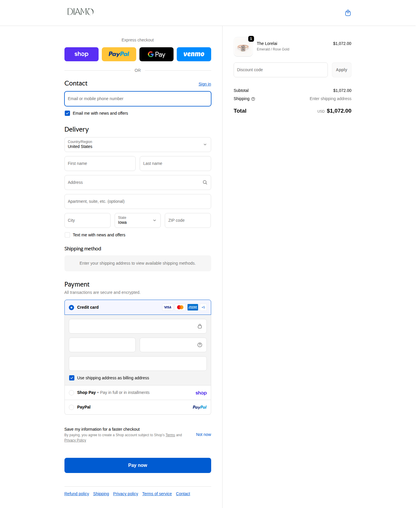The width and height of the screenshot is (420, 508).
Task: Click the Apply discount button
Action: (x=342, y=70)
